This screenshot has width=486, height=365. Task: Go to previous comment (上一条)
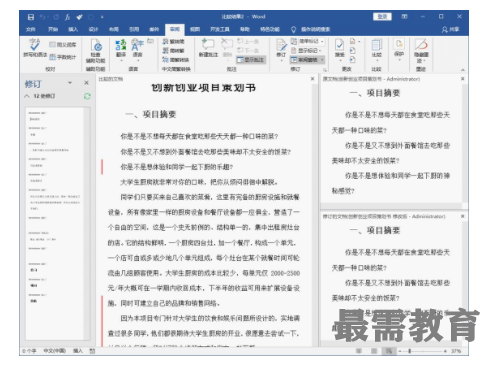point(248,41)
